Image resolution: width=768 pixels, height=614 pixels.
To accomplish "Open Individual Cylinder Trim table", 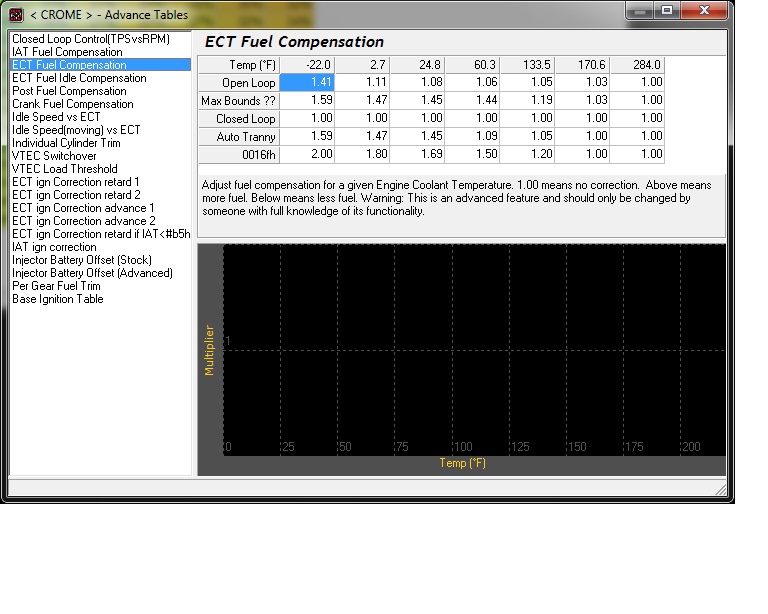I will [x=66, y=143].
